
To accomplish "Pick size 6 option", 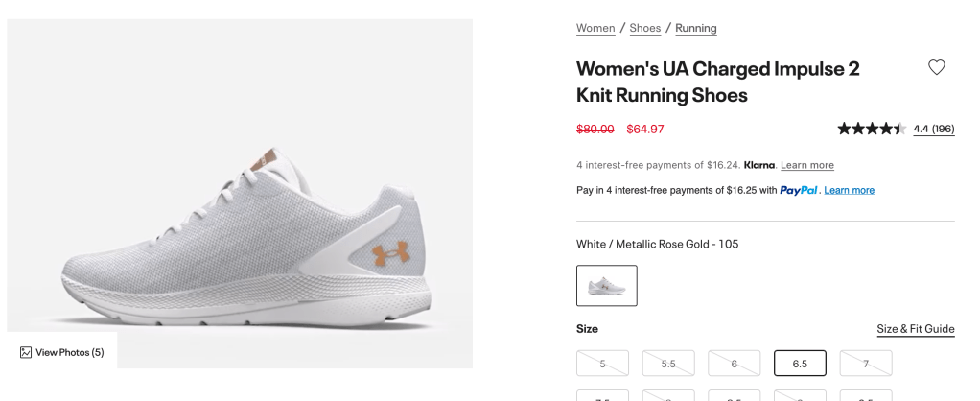I will [734, 364].
